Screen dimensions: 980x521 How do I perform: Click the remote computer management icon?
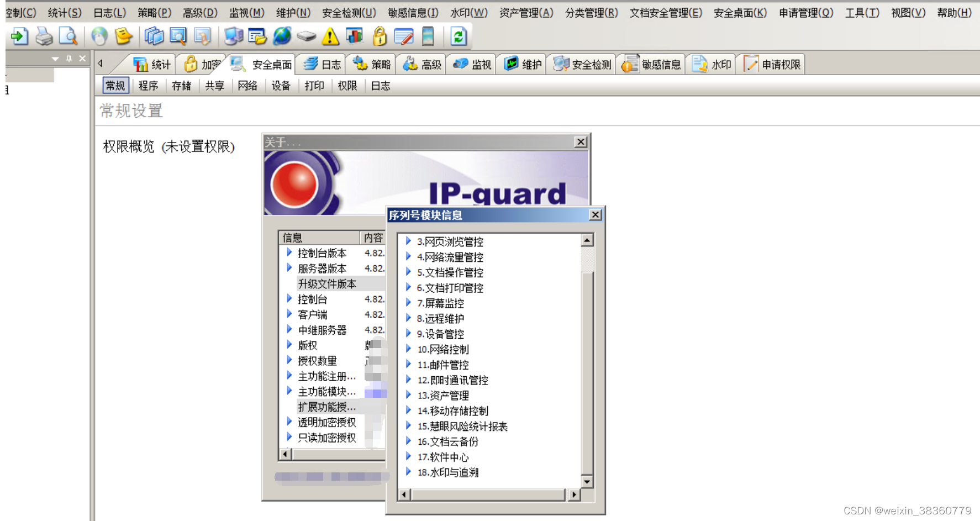[x=234, y=36]
